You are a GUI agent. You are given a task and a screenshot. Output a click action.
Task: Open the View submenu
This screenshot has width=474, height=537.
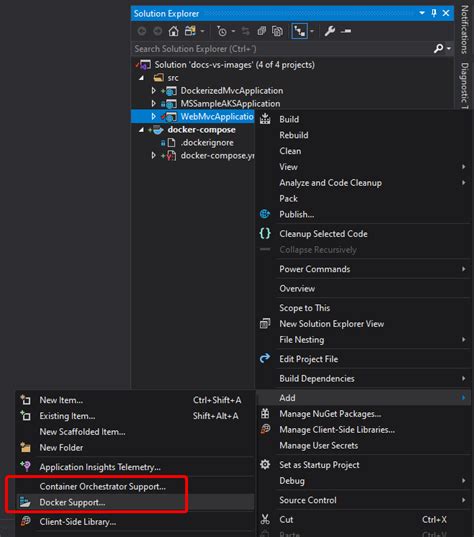point(363,167)
